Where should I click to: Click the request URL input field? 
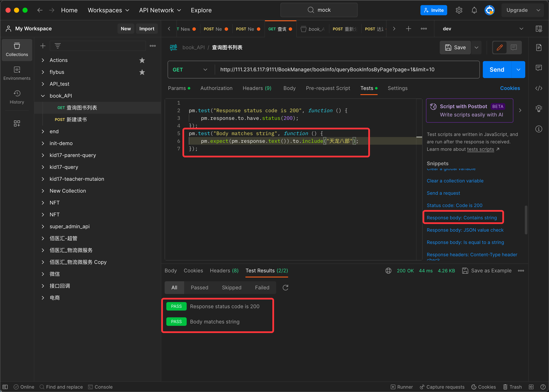pyautogui.click(x=338, y=70)
